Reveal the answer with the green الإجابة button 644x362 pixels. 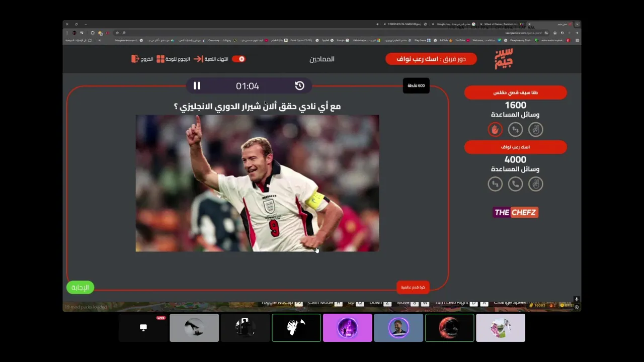(x=80, y=288)
